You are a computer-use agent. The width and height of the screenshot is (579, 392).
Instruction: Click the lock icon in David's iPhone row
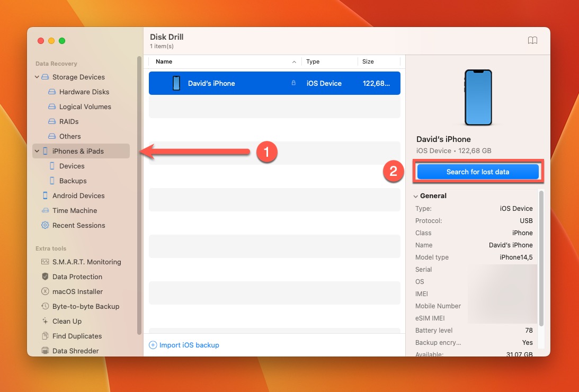click(x=293, y=83)
